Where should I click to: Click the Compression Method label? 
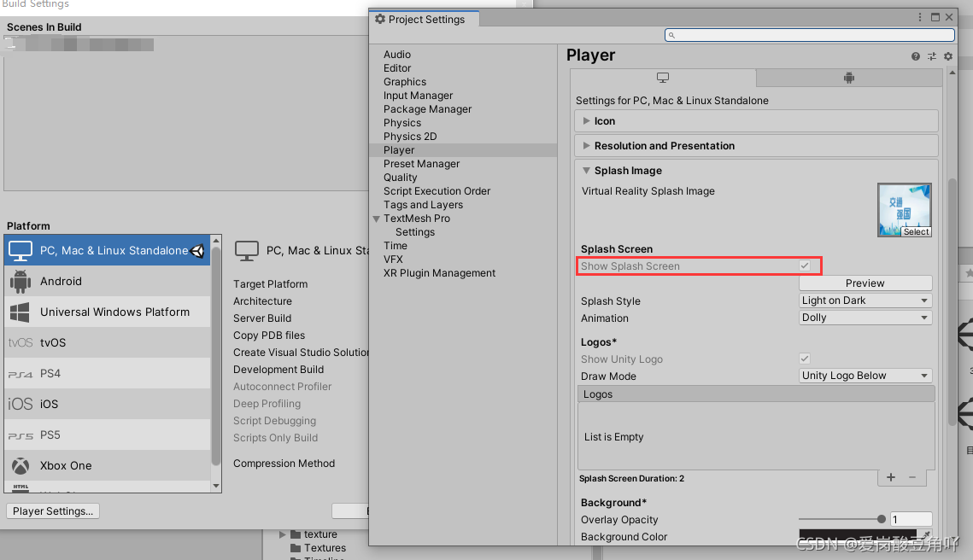click(x=284, y=464)
